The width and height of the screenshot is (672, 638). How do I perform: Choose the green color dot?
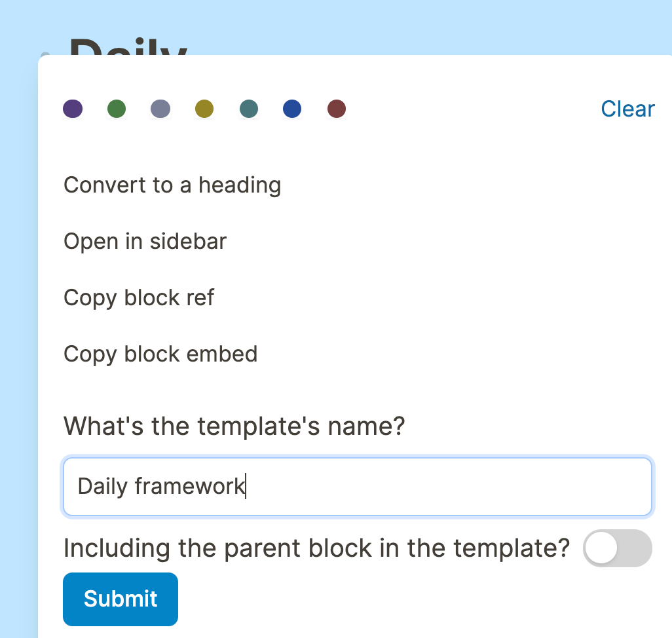[x=117, y=108]
